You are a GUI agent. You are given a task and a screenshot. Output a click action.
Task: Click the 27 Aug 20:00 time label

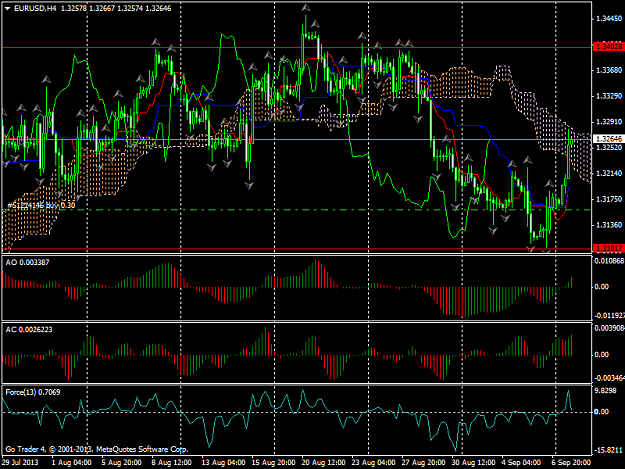pos(423,462)
